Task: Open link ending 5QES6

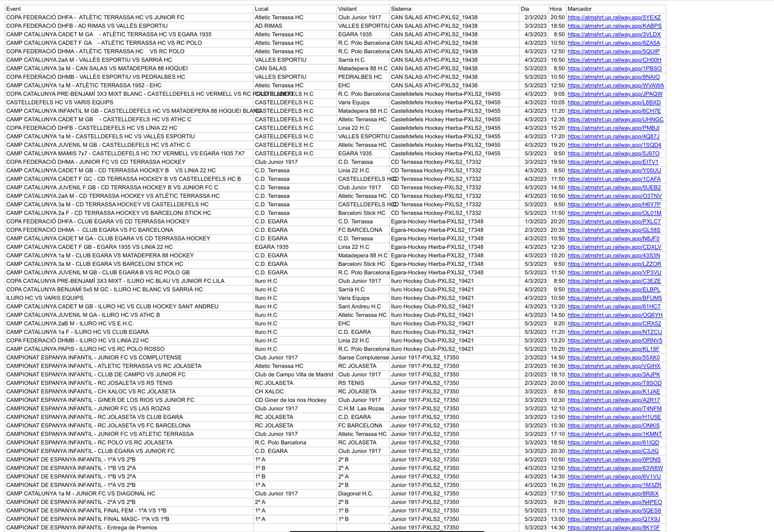Action: pos(614,511)
